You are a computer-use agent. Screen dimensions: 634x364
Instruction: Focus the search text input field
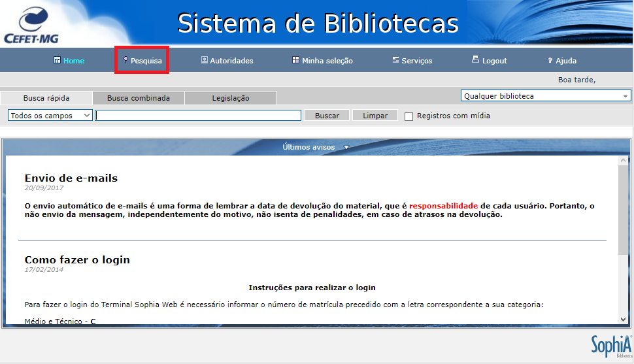[x=198, y=115]
